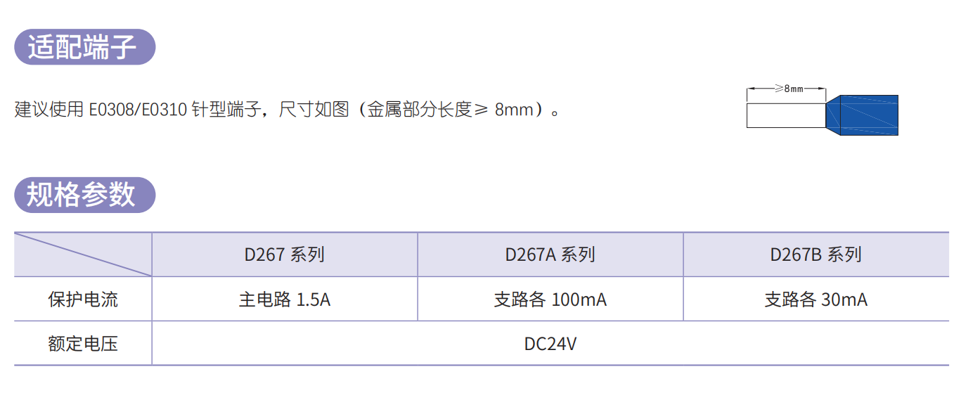Screen dimensions: 980x407
Task: Click the DC24V rated voltage cell
Action: [550, 344]
